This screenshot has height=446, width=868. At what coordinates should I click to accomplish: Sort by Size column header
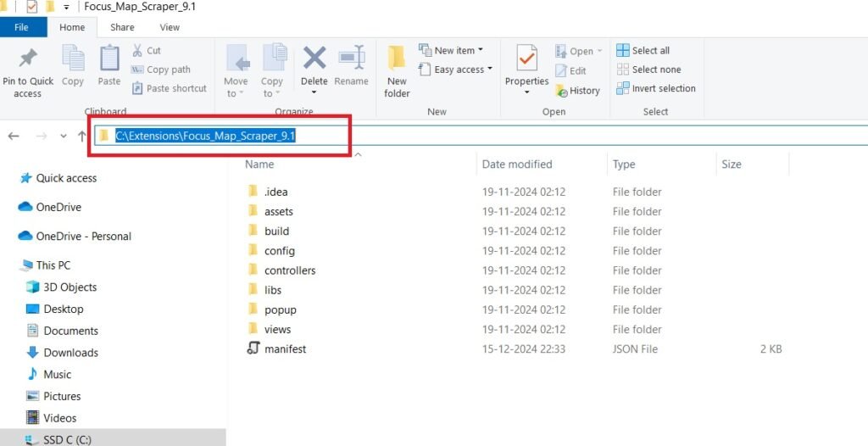tap(731, 164)
